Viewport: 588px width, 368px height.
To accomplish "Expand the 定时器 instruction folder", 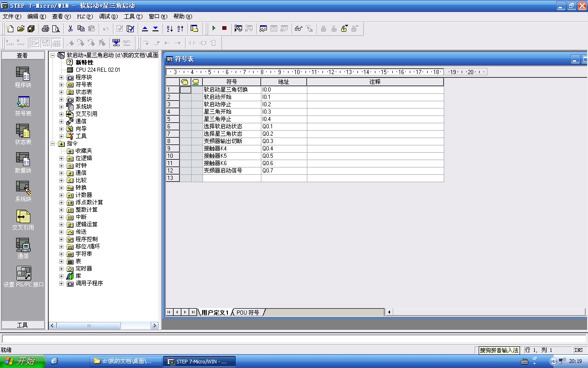I will click(62, 269).
